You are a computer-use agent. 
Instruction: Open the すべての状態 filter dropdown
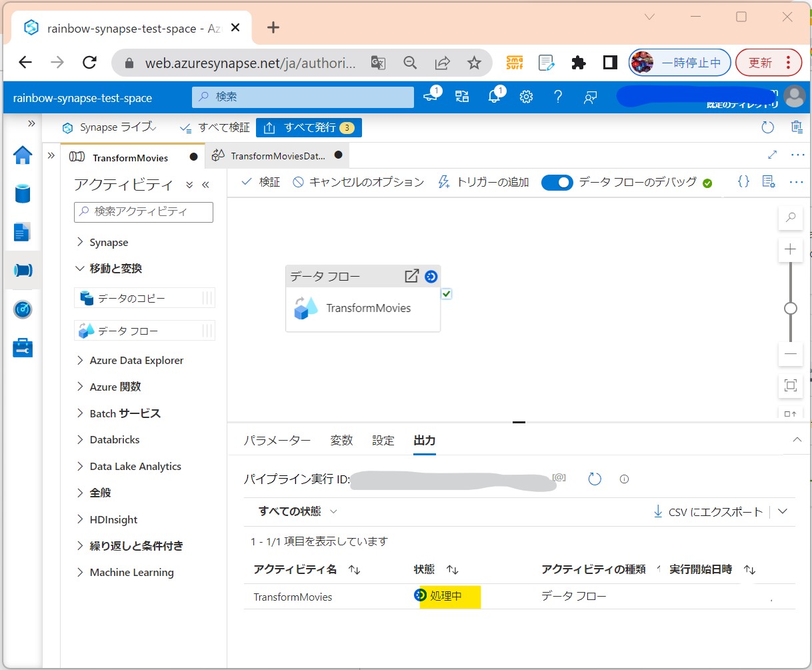point(297,511)
